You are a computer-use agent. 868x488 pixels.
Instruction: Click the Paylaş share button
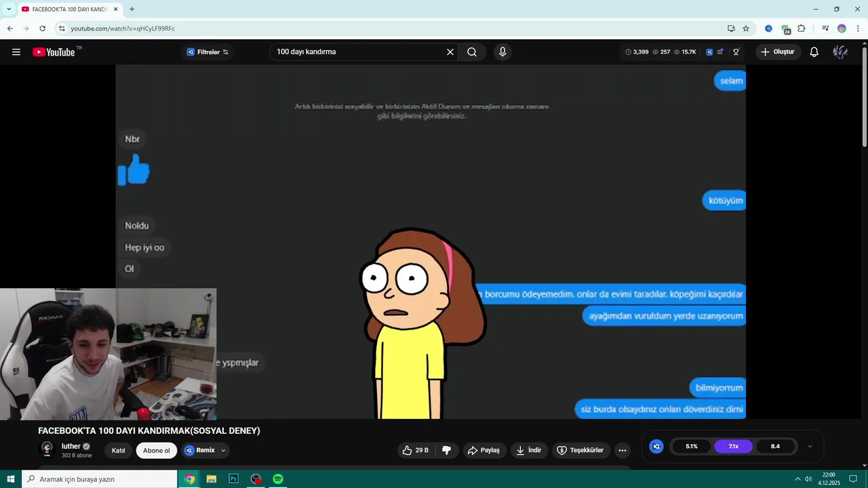tap(484, 450)
